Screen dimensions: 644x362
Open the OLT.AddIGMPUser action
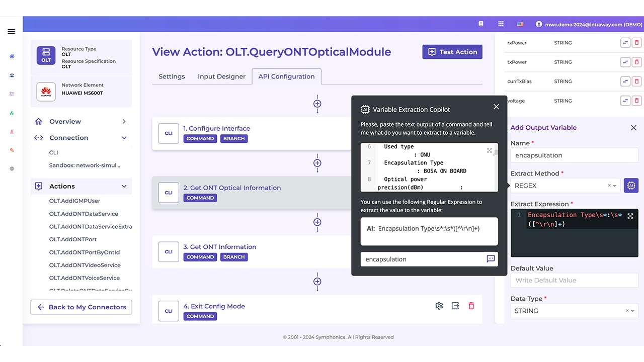tap(74, 201)
